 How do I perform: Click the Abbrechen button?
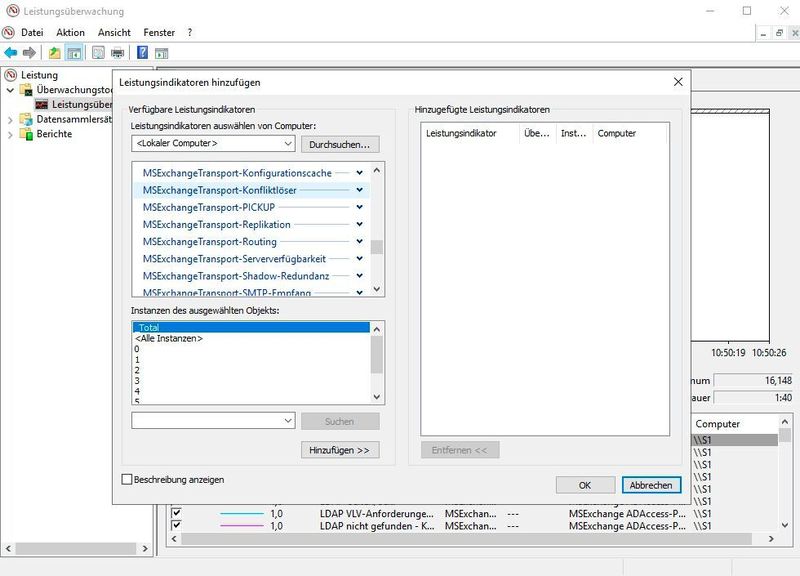[x=651, y=485]
